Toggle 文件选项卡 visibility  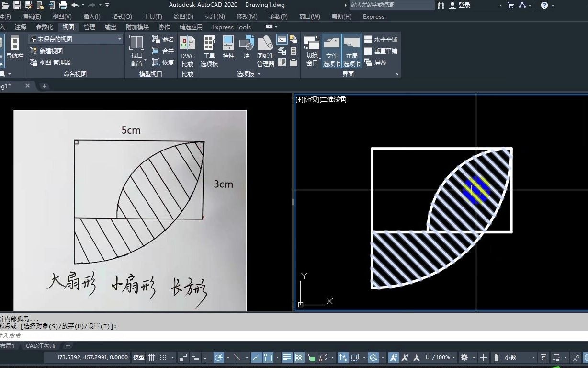[x=331, y=50]
